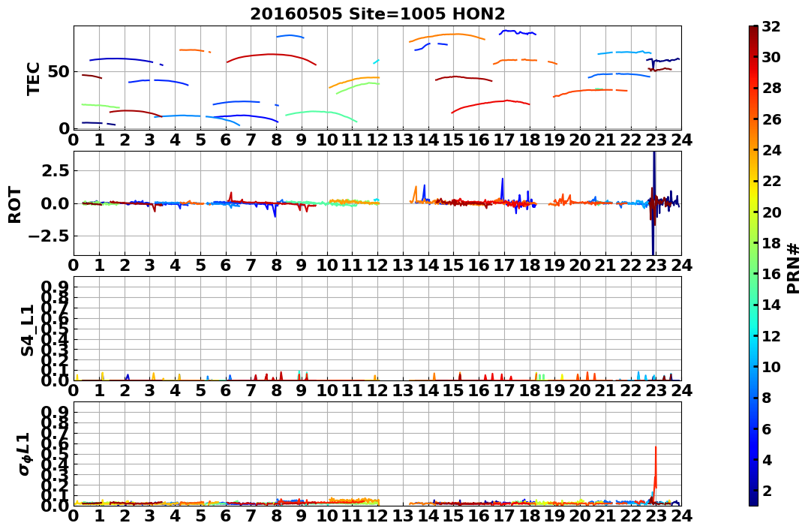Click the dark blue bottom end of PRN colorbar
808x532 pixels.
coord(753,500)
